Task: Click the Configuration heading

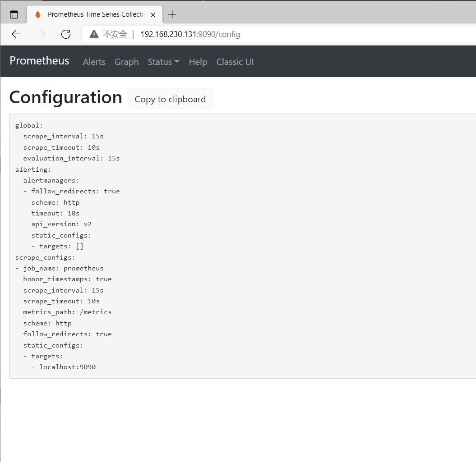Action: pyautogui.click(x=66, y=97)
